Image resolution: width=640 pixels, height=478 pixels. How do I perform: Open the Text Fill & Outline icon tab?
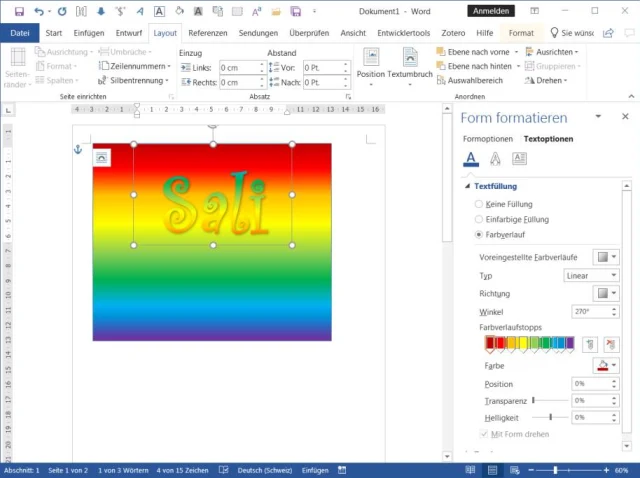(x=471, y=159)
